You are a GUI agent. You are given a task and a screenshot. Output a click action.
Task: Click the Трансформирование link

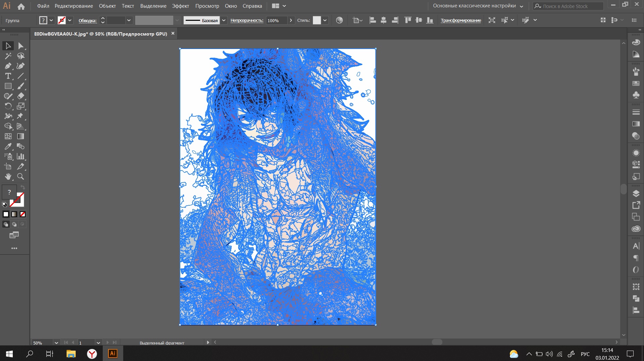(461, 20)
